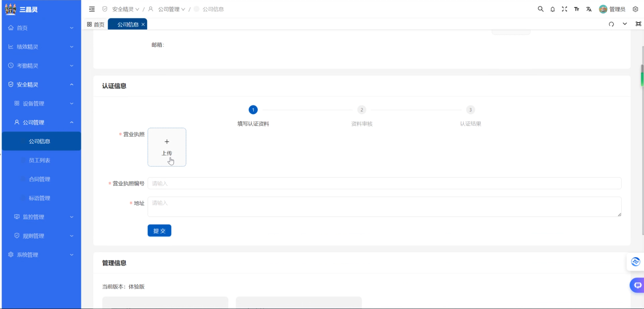
Task: Click the 上传 business license box
Action: pyautogui.click(x=167, y=147)
